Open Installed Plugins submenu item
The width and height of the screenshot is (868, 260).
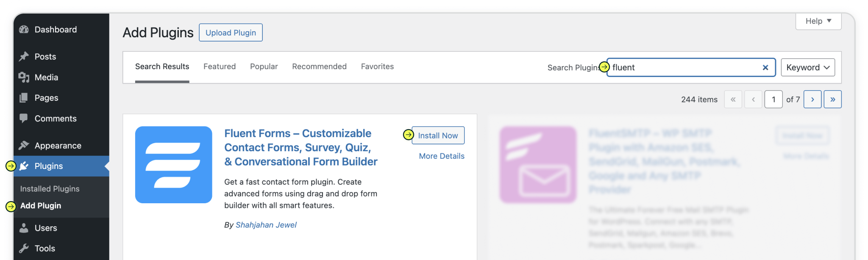pyautogui.click(x=50, y=188)
